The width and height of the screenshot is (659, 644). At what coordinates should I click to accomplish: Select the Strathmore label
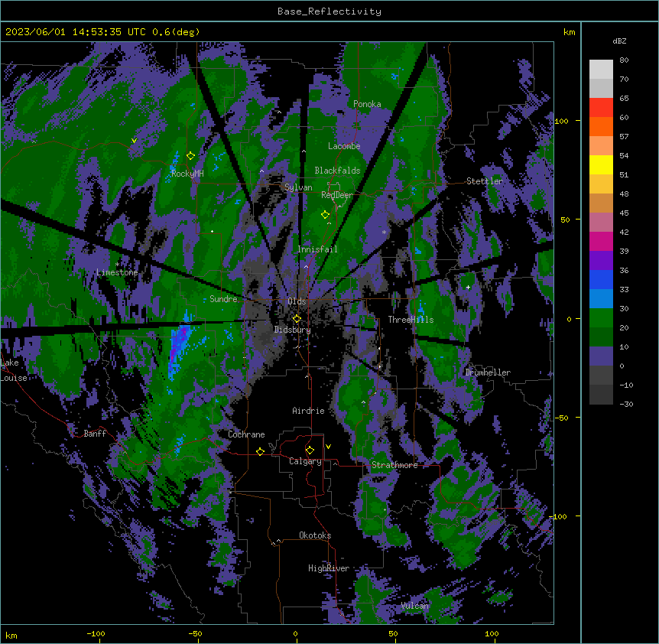coord(394,465)
